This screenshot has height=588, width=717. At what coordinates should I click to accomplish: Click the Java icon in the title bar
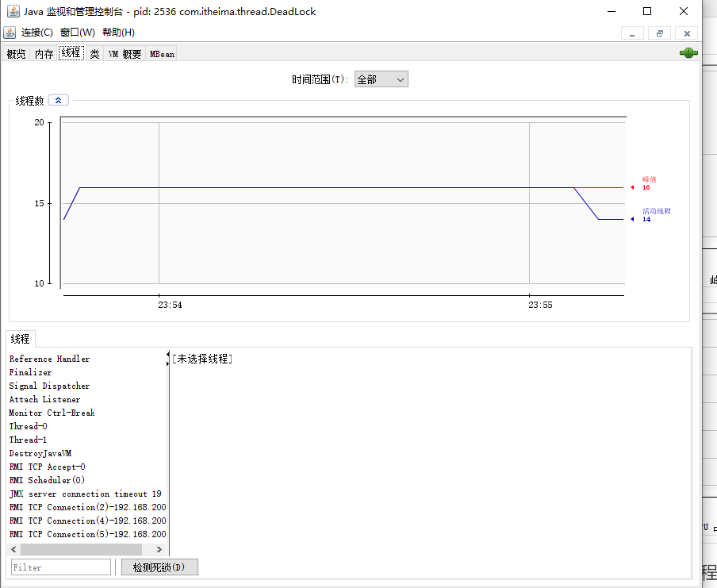pyautogui.click(x=10, y=11)
